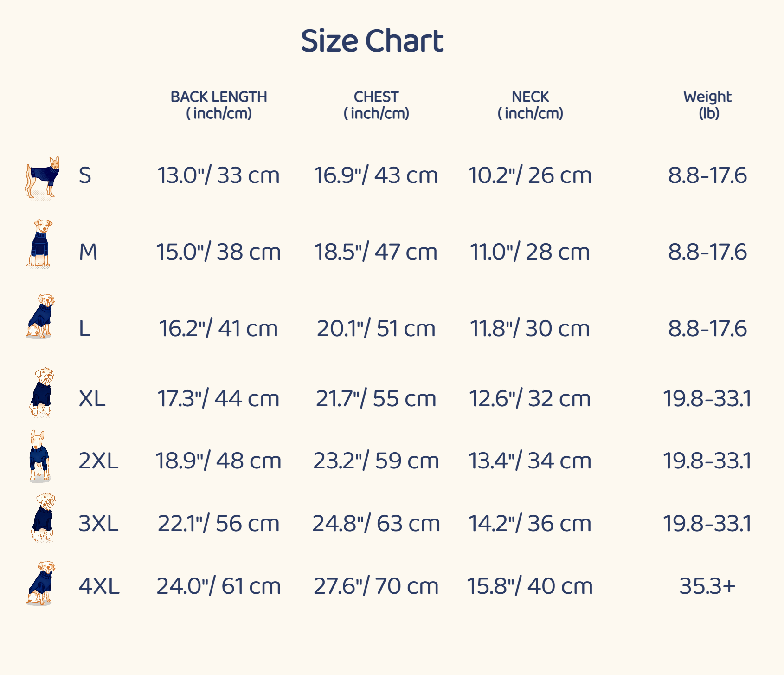Click the 35.3+ weight value

click(707, 586)
